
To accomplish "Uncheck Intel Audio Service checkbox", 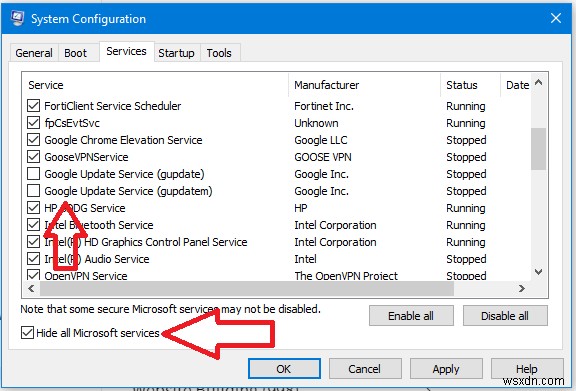I will (33, 259).
